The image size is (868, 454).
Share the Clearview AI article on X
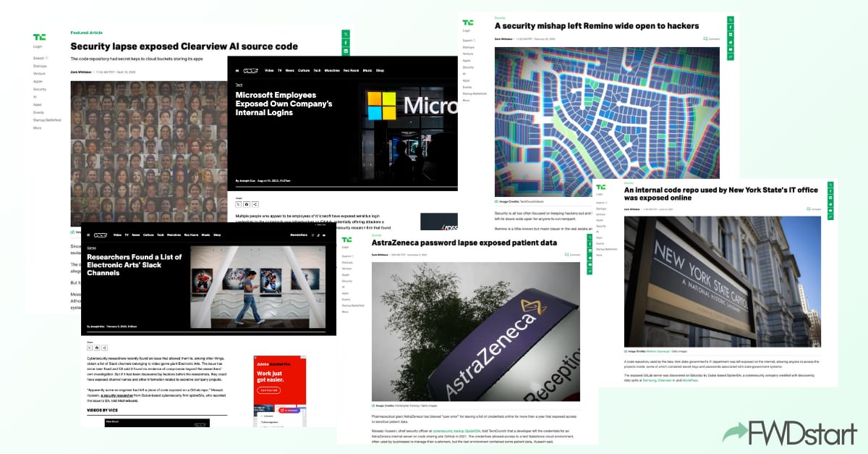(346, 33)
